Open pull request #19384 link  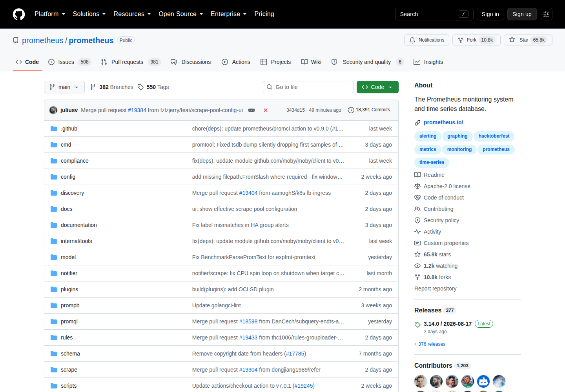(137, 110)
